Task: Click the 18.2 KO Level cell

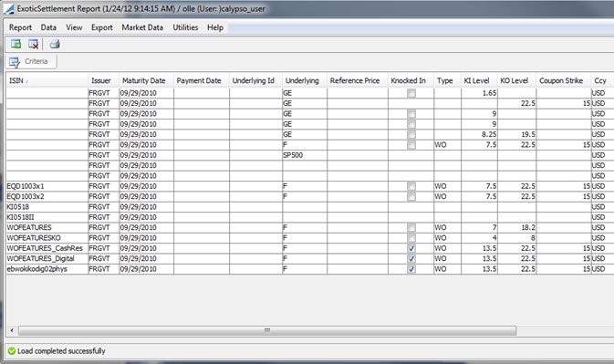Action: click(x=516, y=228)
